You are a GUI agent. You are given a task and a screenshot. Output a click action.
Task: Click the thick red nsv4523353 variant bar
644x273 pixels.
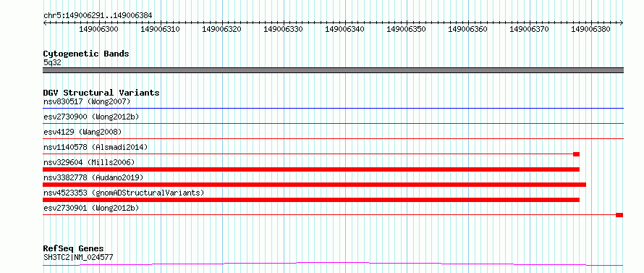311,200
